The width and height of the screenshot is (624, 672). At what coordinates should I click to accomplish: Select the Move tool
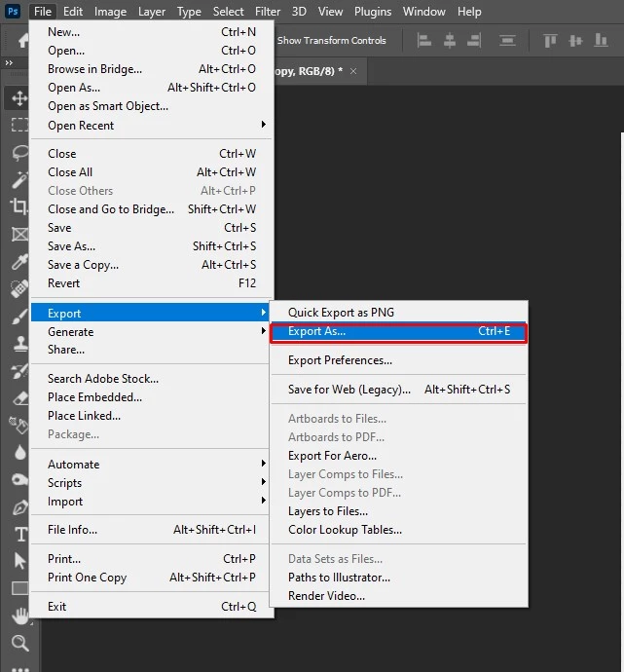pos(19,98)
